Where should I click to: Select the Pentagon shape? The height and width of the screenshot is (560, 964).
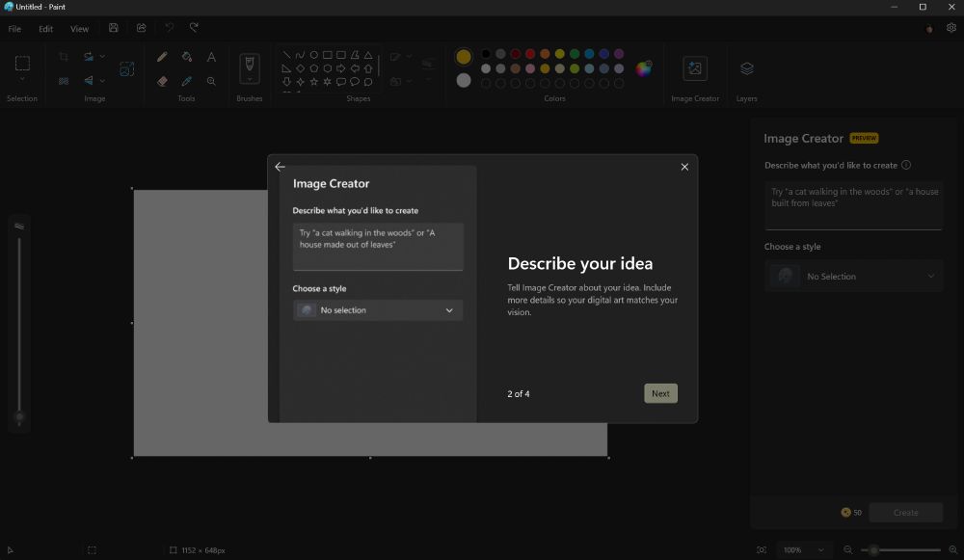click(313, 68)
